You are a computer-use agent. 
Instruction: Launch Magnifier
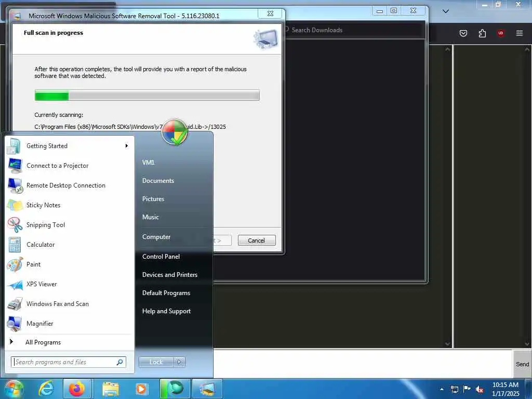[70, 323]
